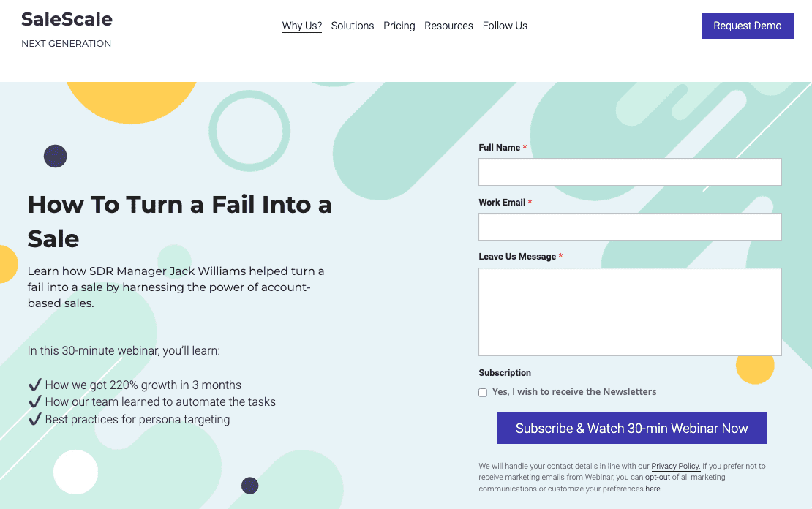Open the Why Us? menu item
This screenshot has width=812, height=509.
tap(301, 26)
